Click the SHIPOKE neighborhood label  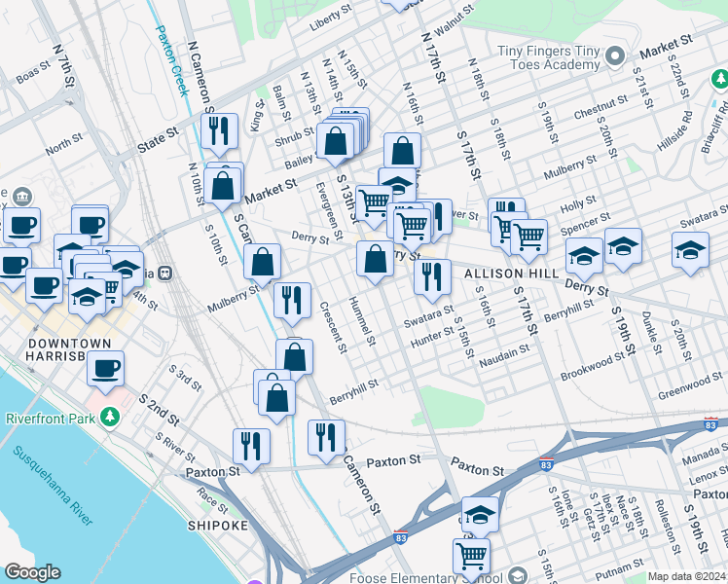click(x=218, y=526)
